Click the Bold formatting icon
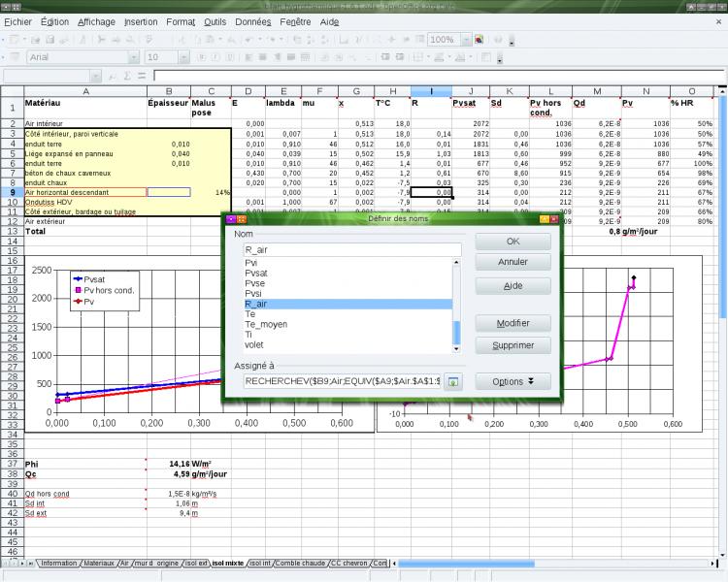The image size is (728, 582). [202, 57]
